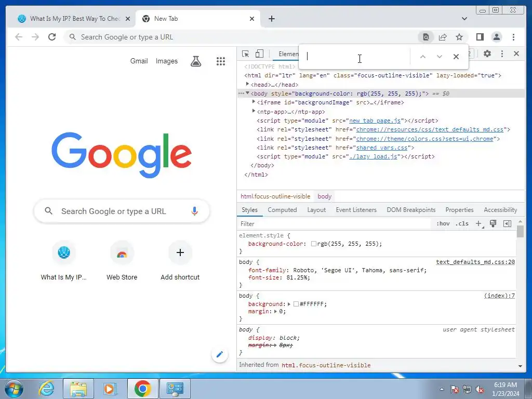Close the DevTools panel
532x399 pixels.
[516, 54]
